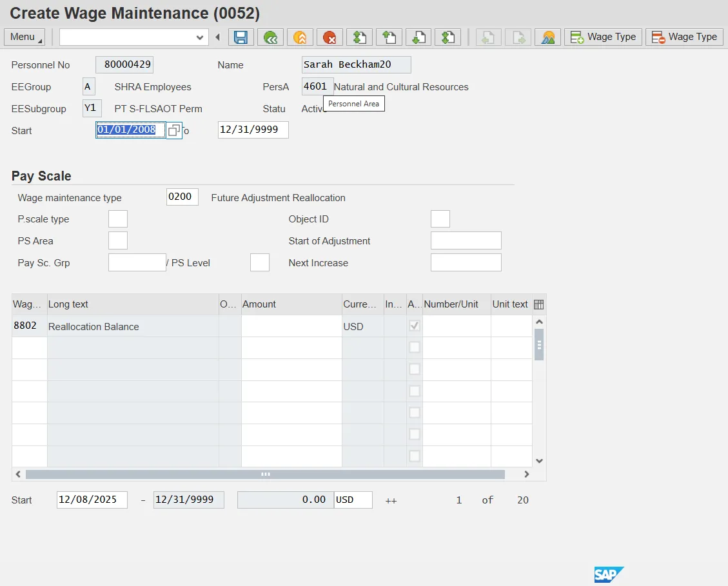
Task: Open value help beside Start date field
Action: point(173,131)
